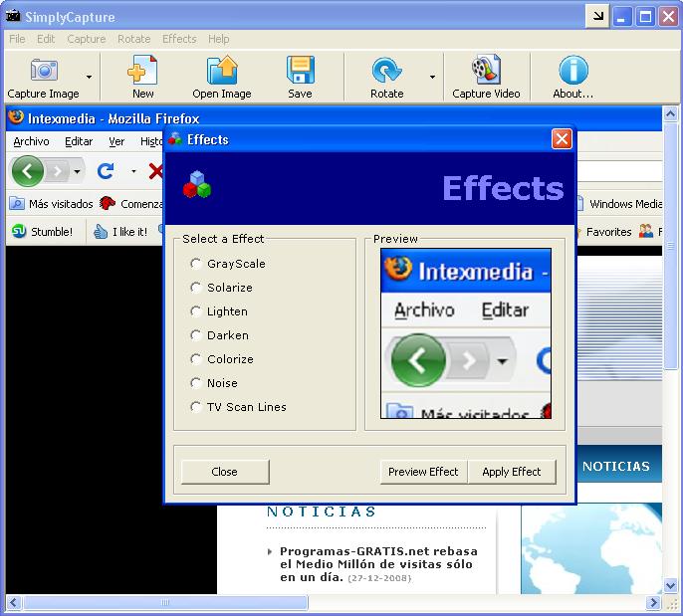The image size is (683, 616).
Task: Click the green back arrow in captured Firefox
Action: [x=28, y=171]
